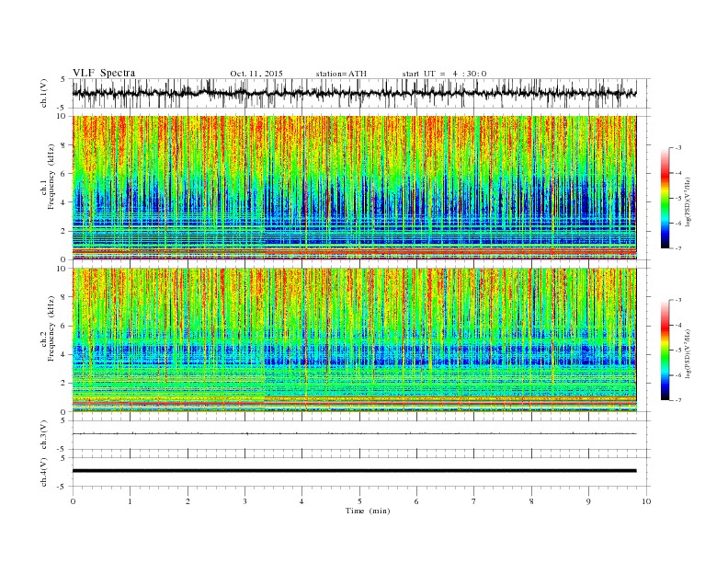Screen dimensions: 728x563
Task: Click the 'Time (min)' axis label
Action: pos(368,511)
